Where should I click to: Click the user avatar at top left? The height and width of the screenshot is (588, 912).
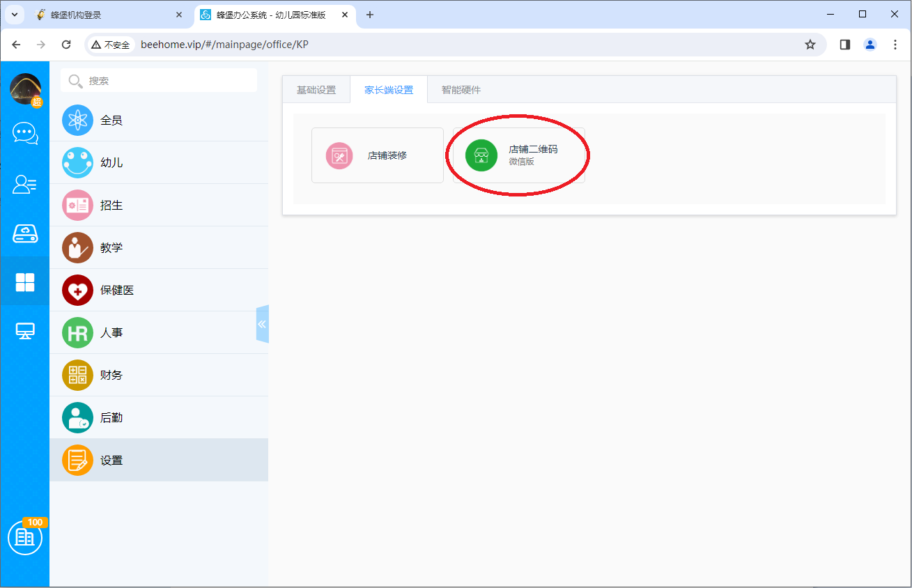(x=25, y=89)
